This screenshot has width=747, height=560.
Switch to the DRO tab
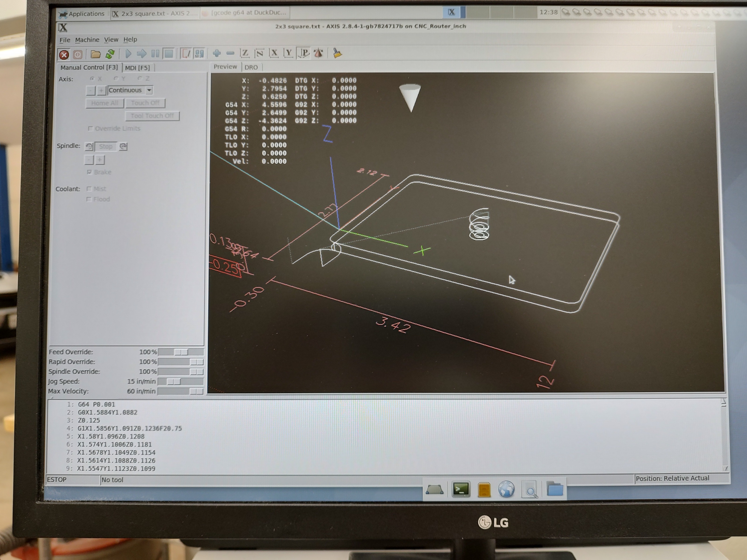[251, 67]
